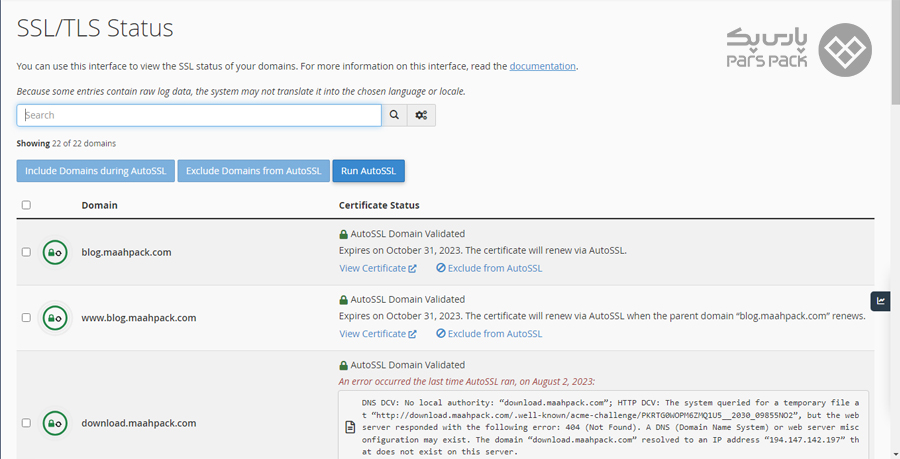
Task: Open search options gear icon
Action: pos(421,115)
